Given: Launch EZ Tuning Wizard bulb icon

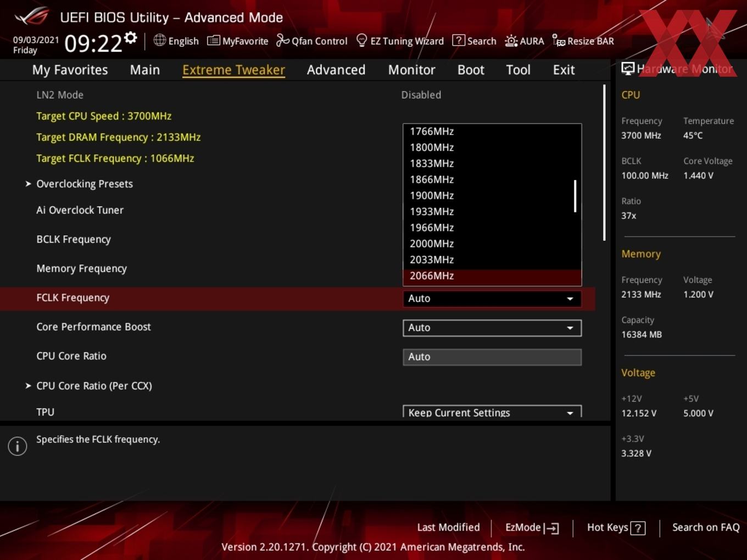Looking at the screenshot, I should click(x=361, y=40).
